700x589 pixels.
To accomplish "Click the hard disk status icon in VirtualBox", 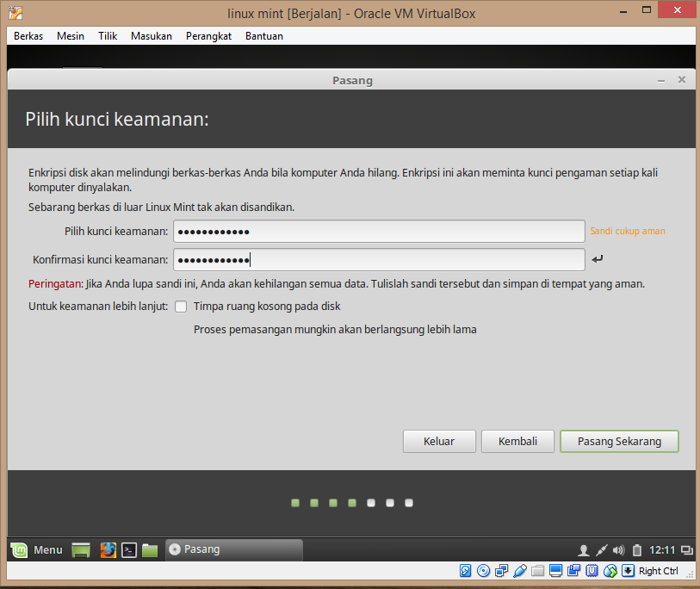I will (x=466, y=571).
